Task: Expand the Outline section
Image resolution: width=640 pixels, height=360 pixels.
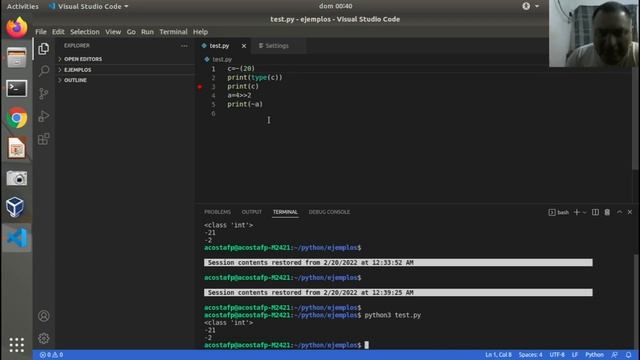Action: [125, 80]
